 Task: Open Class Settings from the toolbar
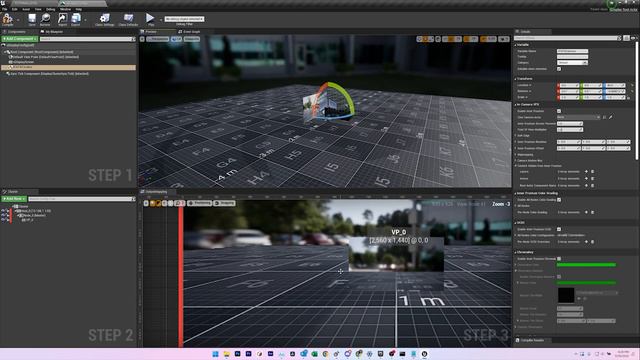click(x=105, y=19)
